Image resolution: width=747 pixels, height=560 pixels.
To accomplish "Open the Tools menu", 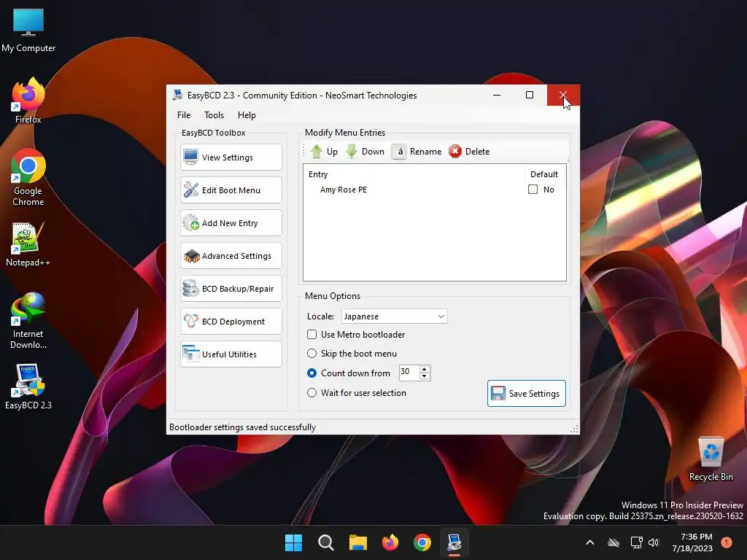I will [214, 114].
